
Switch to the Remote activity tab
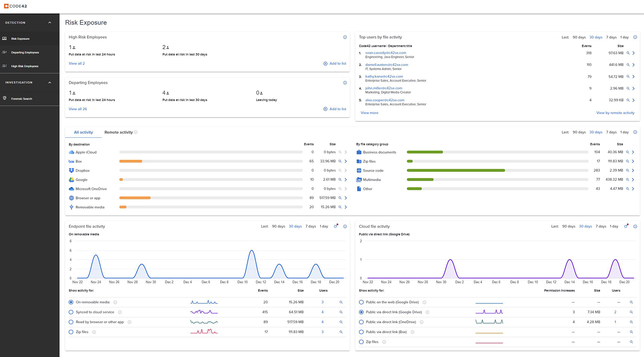click(118, 132)
